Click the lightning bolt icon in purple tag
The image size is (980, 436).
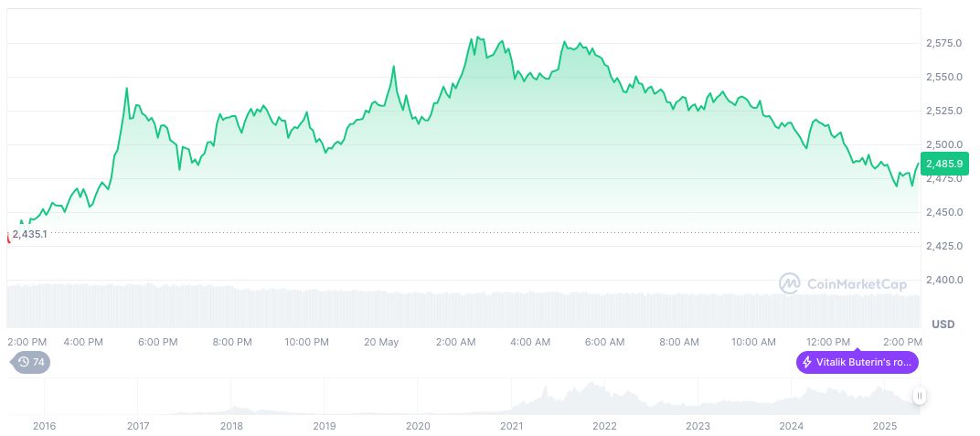[x=807, y=362]
